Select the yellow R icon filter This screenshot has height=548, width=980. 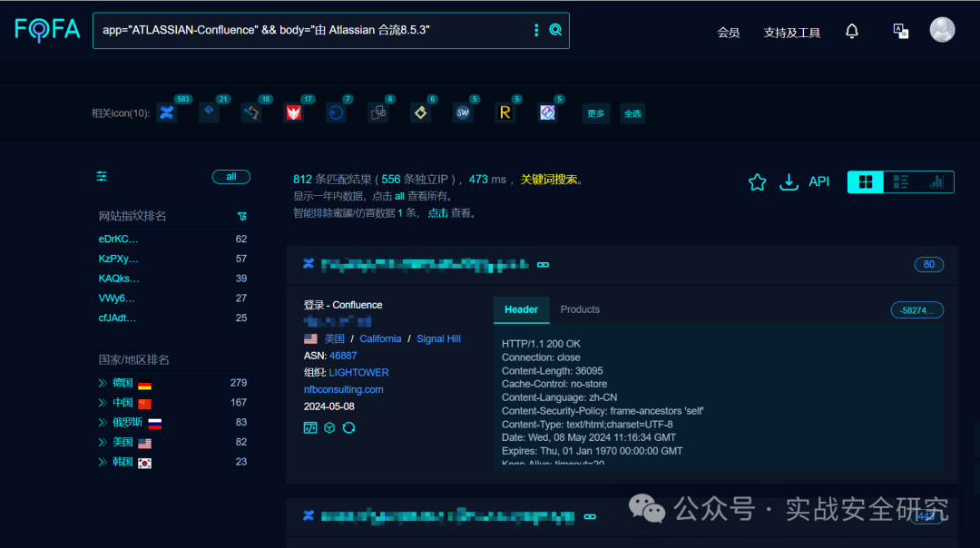505,113
